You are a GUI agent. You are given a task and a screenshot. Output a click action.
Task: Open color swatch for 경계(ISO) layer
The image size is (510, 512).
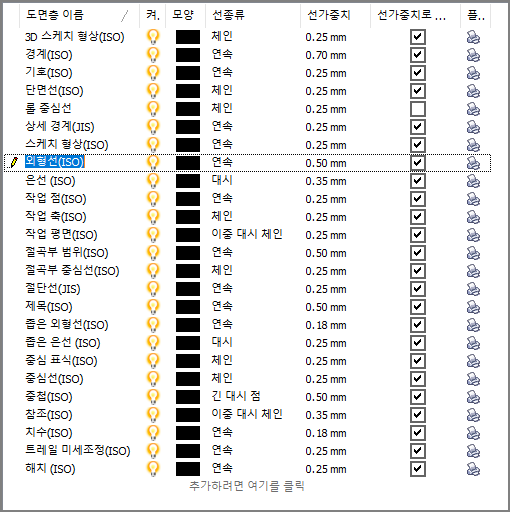tap(188, 55)
